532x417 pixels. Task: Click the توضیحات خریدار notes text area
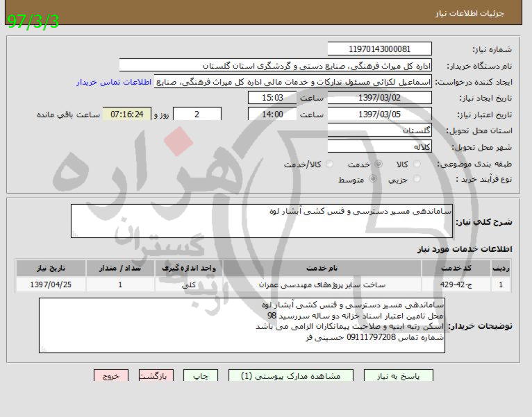(x=242, y=325)
